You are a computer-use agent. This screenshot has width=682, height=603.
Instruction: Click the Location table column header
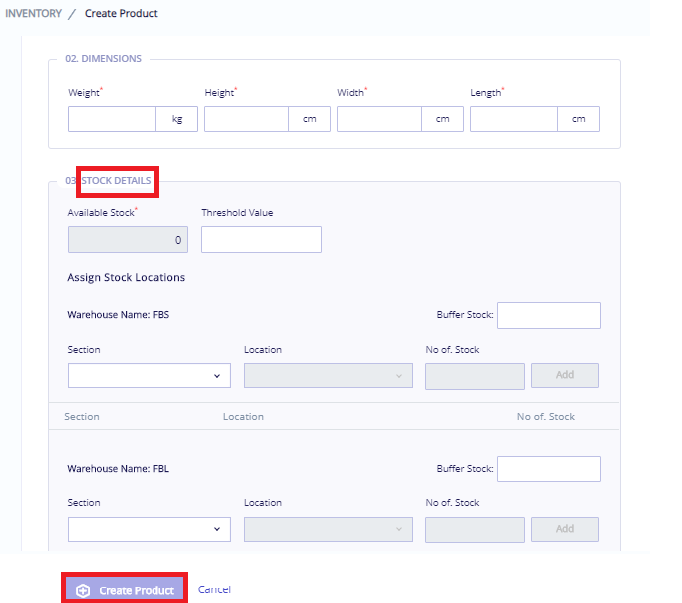[x=243, y=417]
